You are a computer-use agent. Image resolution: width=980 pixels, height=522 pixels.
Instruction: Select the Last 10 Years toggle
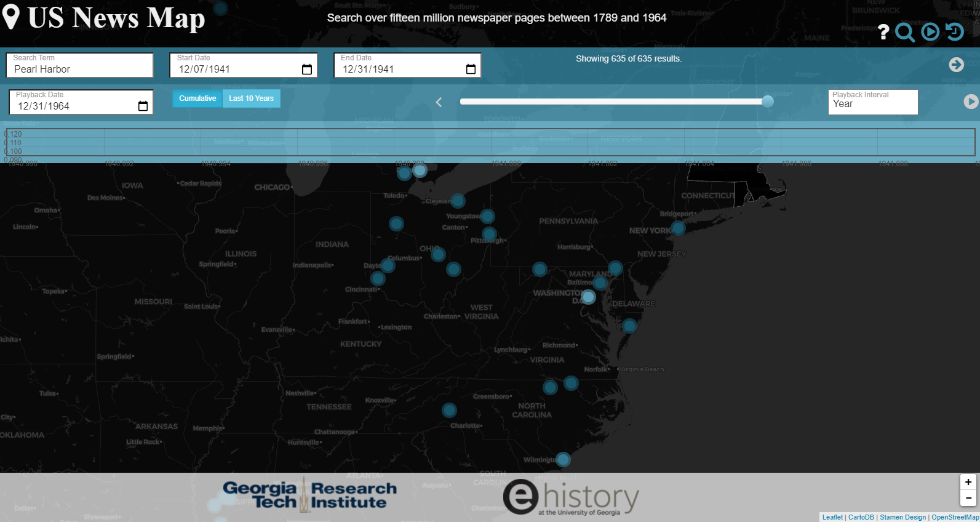click(251, 98)
